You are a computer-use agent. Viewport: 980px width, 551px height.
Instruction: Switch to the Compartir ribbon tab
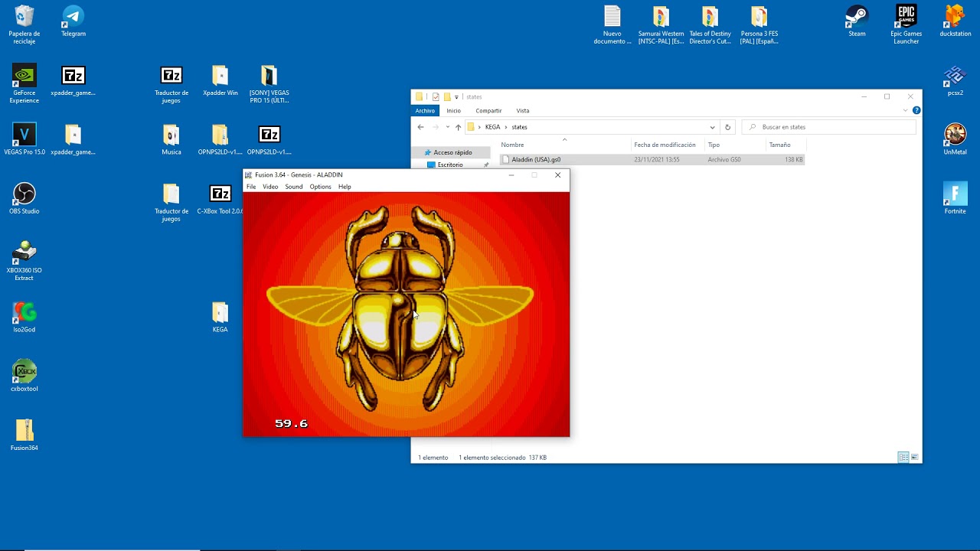click(x=488, y=111)
